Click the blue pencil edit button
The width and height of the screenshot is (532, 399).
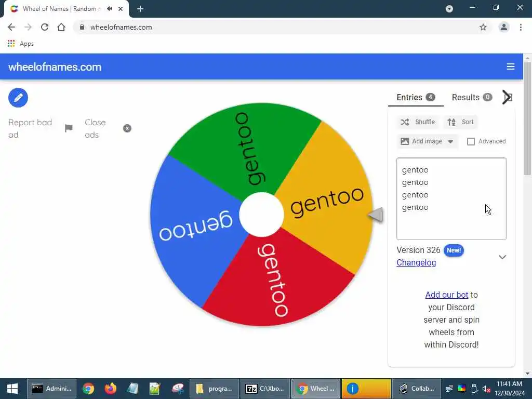[18, 98]
